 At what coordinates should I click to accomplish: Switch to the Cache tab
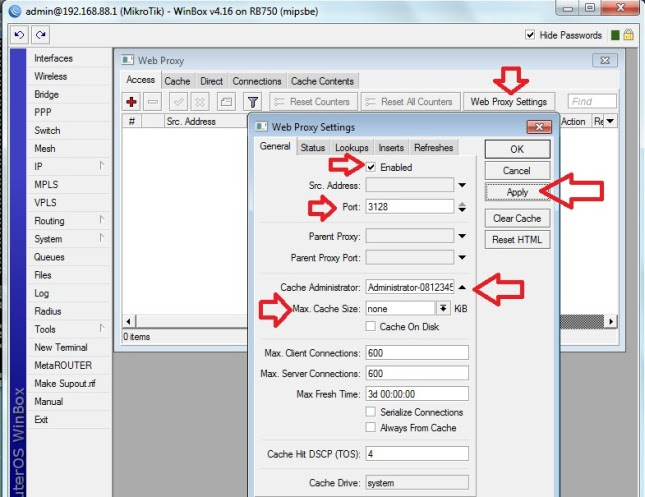[x=177, y=81]
